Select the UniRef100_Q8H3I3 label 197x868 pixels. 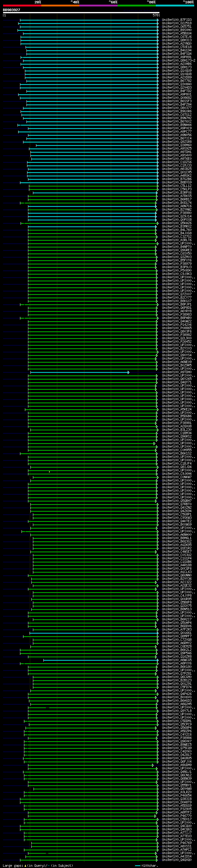[x=177, y=40]
